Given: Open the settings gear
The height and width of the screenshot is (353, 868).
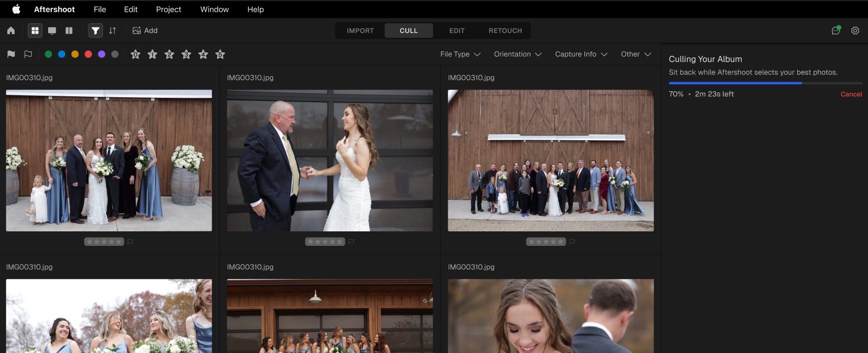Looking at the screenshot, I should pyautogui.click(x=855, y=31).
